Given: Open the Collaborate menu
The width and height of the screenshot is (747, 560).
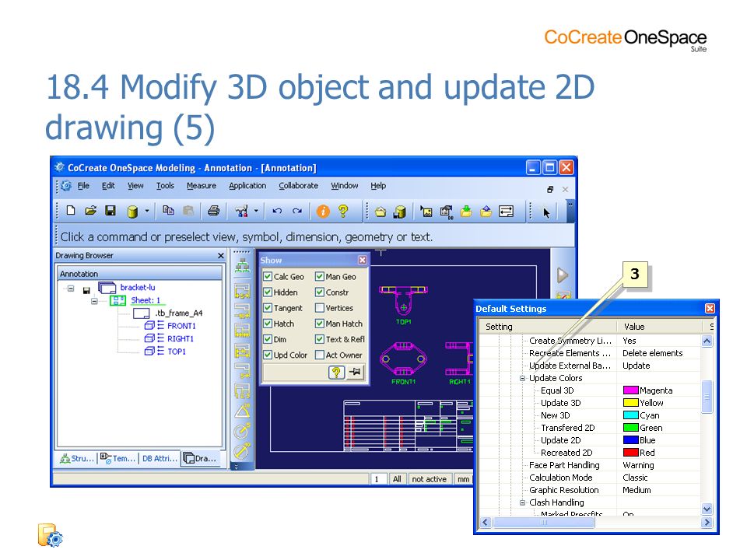Looking at the screenshot, I should 298,186.
